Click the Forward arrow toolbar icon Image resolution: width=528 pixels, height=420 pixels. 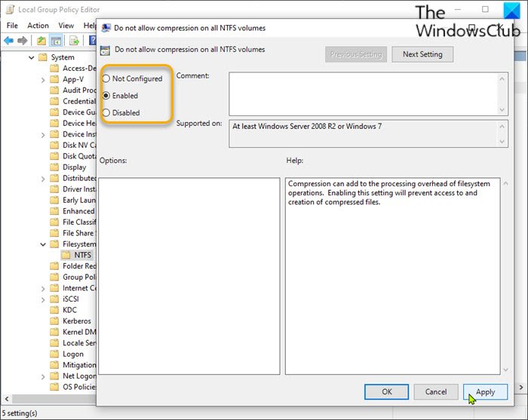(22, 41)
